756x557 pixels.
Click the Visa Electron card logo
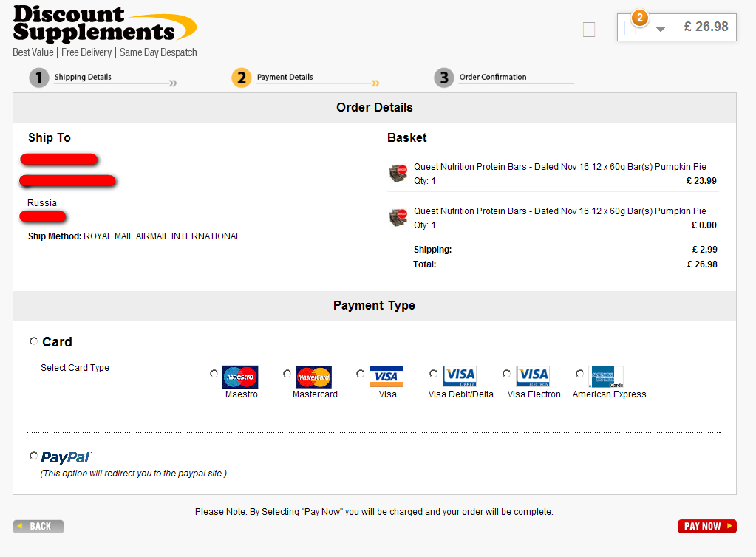(x=532, y=377)
